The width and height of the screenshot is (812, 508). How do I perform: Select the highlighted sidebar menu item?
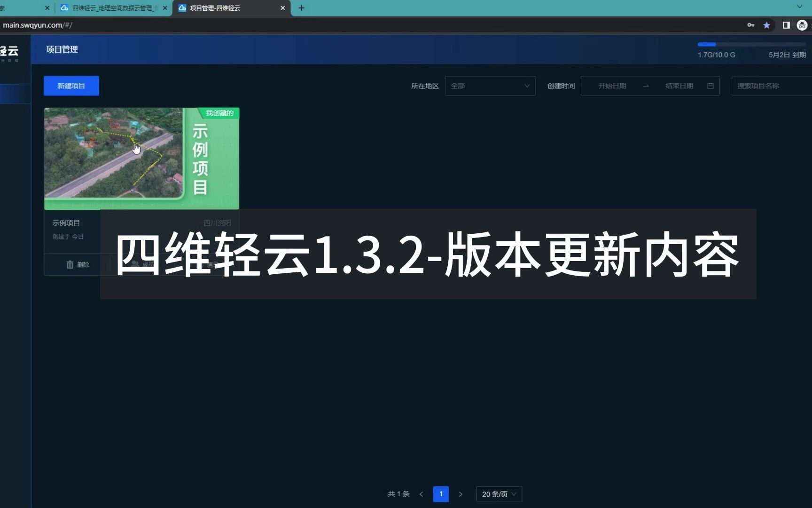(x=15, y=94)
